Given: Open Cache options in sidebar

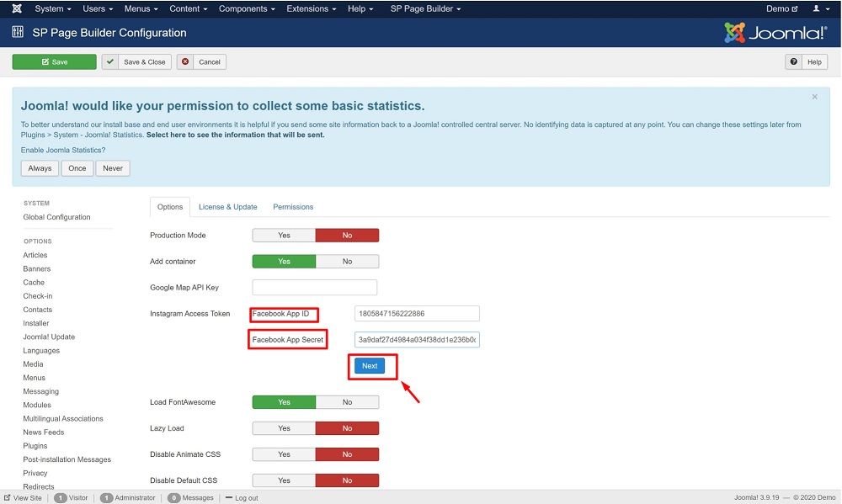Looking at the screenshot, I should [34, 283].
